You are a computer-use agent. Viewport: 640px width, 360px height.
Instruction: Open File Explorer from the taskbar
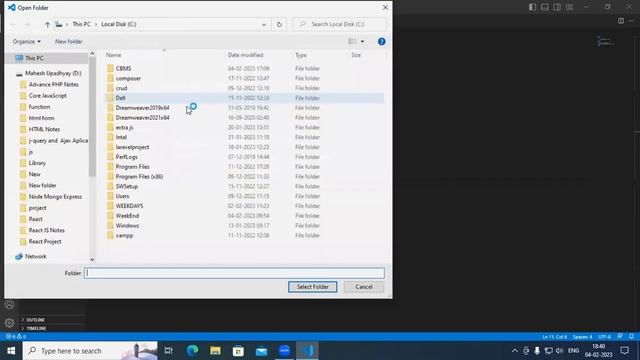click(x=215, y=351)
